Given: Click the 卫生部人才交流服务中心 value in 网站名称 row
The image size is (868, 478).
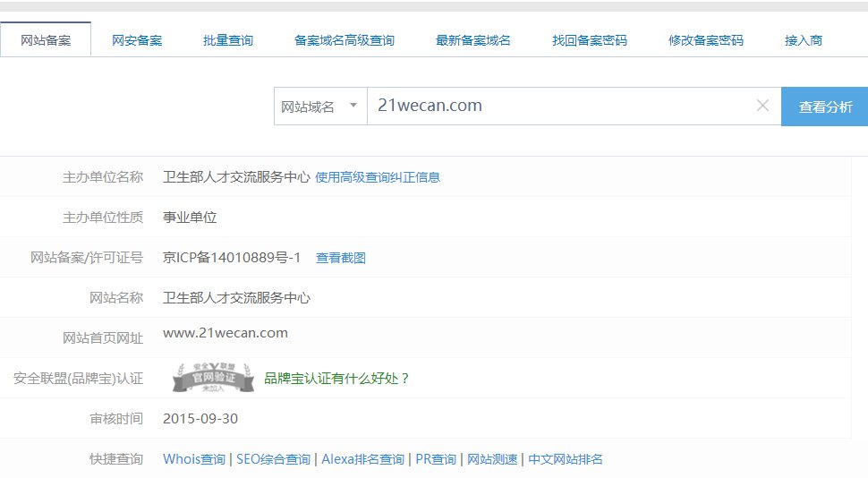Looking at the screenshot, I should click(236, 298).
